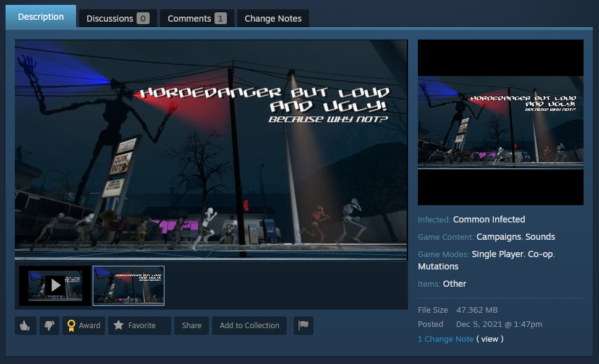Viewport: 599px width, 364px height.
Task: Filter by Single Player game mode
Action: [498, 254]
